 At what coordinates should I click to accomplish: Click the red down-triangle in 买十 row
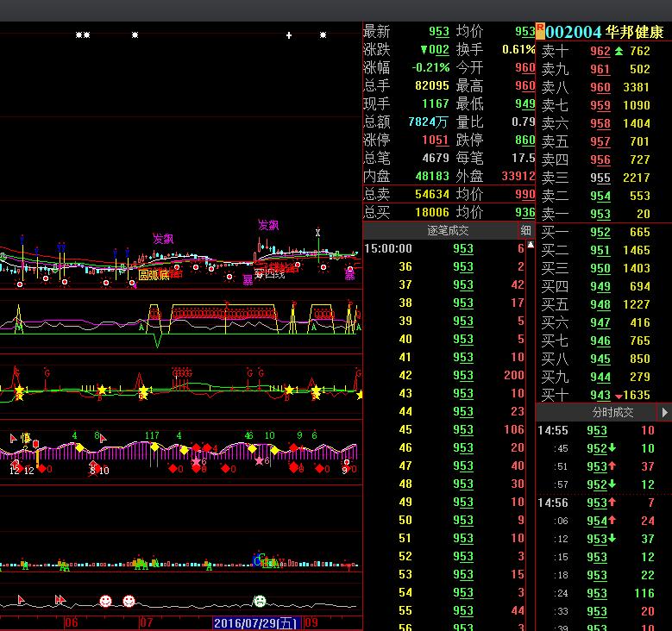618,397
